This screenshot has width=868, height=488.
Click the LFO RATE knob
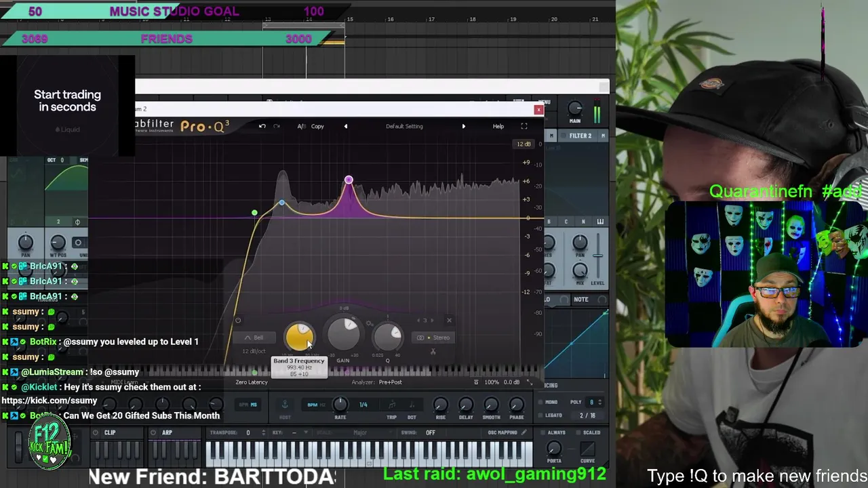(x=340, y=405)
